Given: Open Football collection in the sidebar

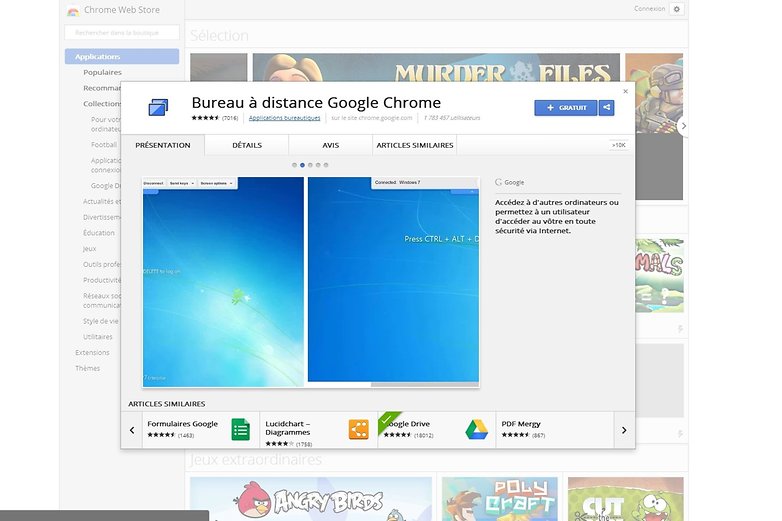Looking at the screenshot, I should [104, 145].
